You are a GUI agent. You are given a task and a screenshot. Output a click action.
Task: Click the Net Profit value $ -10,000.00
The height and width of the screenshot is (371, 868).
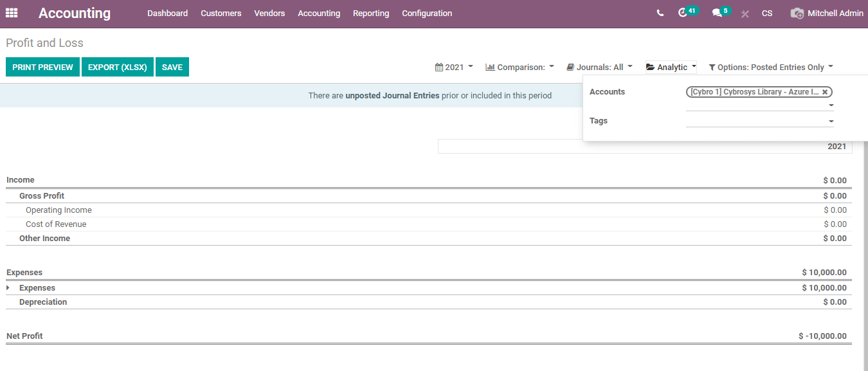pyautogui.click(x=822, y=336)
